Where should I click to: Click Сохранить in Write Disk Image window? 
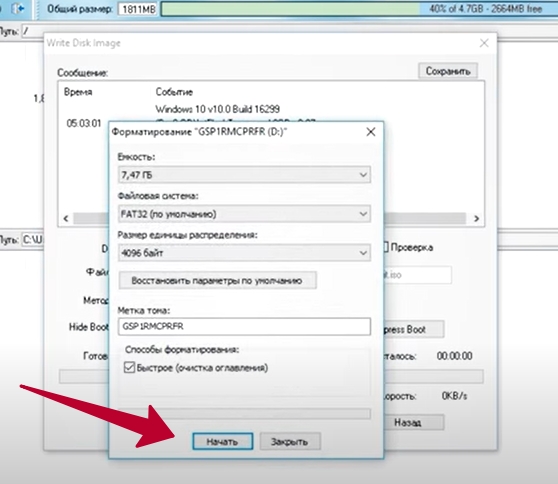[448, 71]
